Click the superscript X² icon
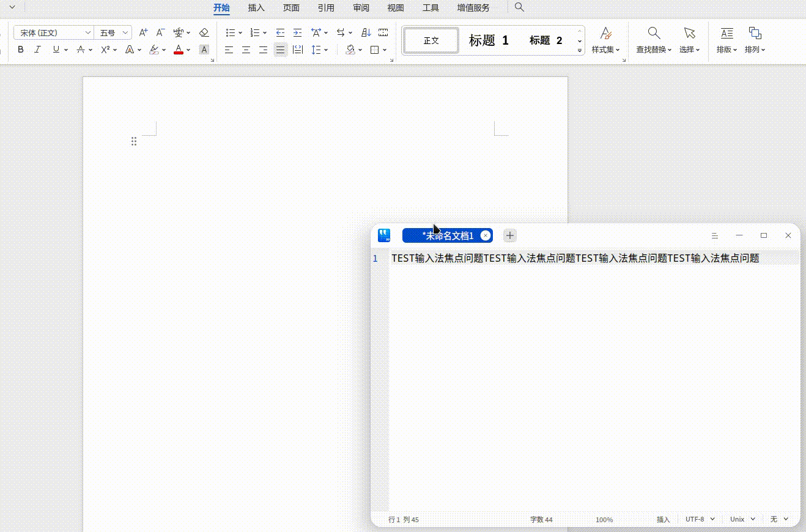This screenshot has width=806, height=532. click(x=105, y=50)
